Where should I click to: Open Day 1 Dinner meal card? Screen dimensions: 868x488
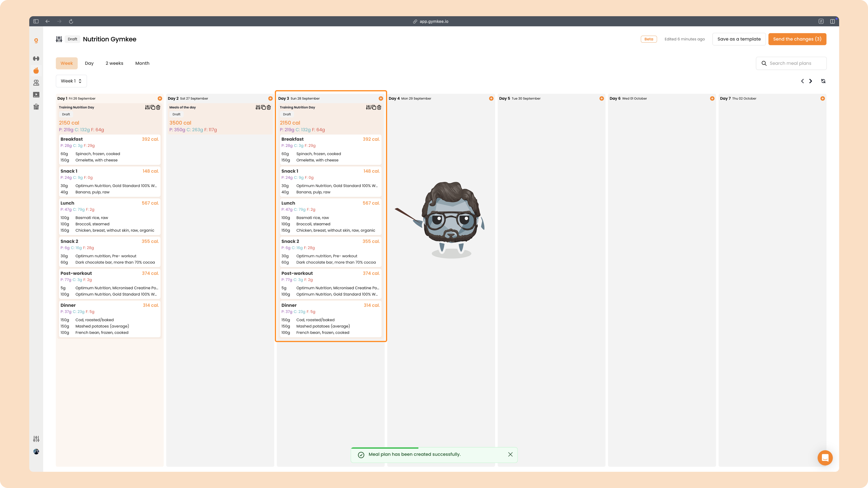pos(110,319)
